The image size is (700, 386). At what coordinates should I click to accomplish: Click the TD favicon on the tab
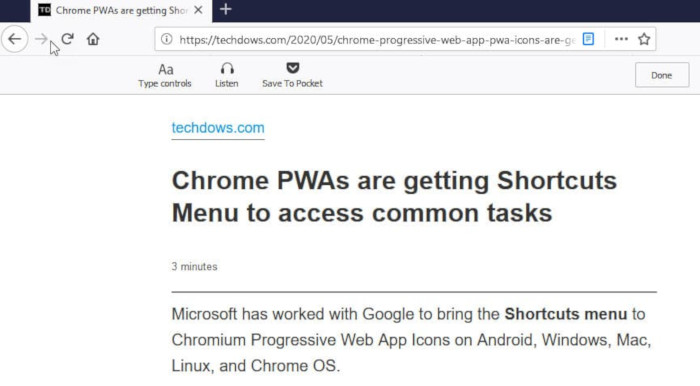point(44,10)
